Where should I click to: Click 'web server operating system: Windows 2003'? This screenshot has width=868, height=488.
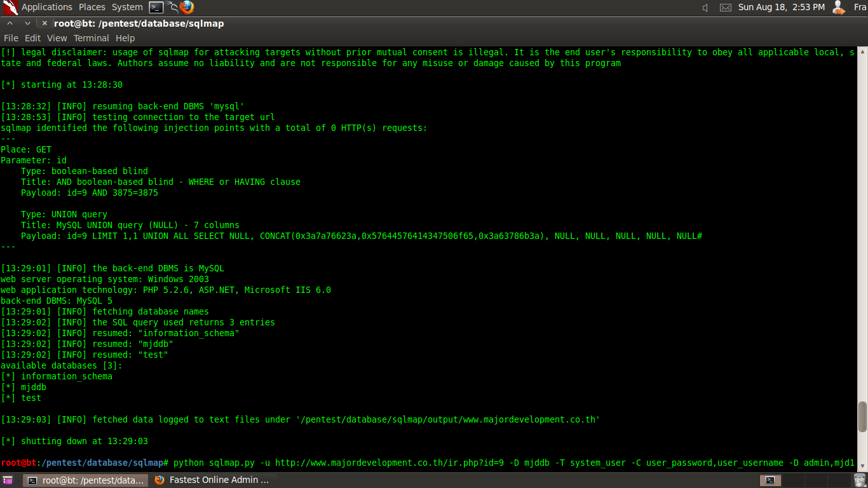point(105,279)
